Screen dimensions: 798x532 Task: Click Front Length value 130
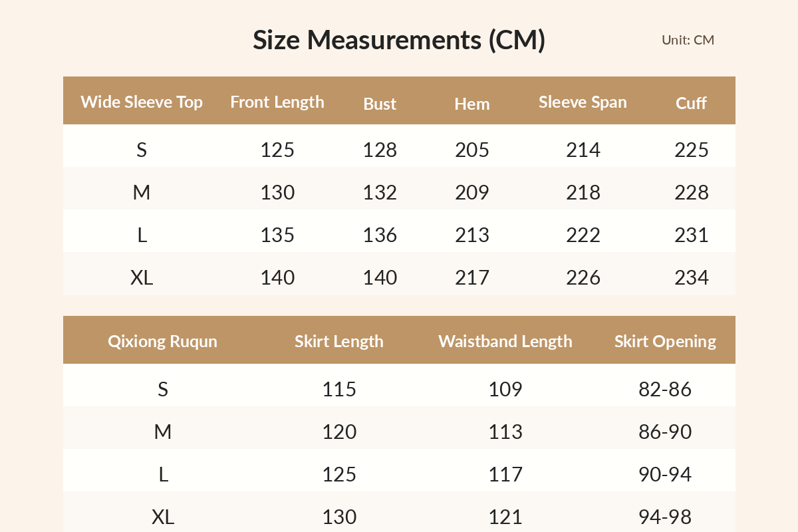pos(277,192)
